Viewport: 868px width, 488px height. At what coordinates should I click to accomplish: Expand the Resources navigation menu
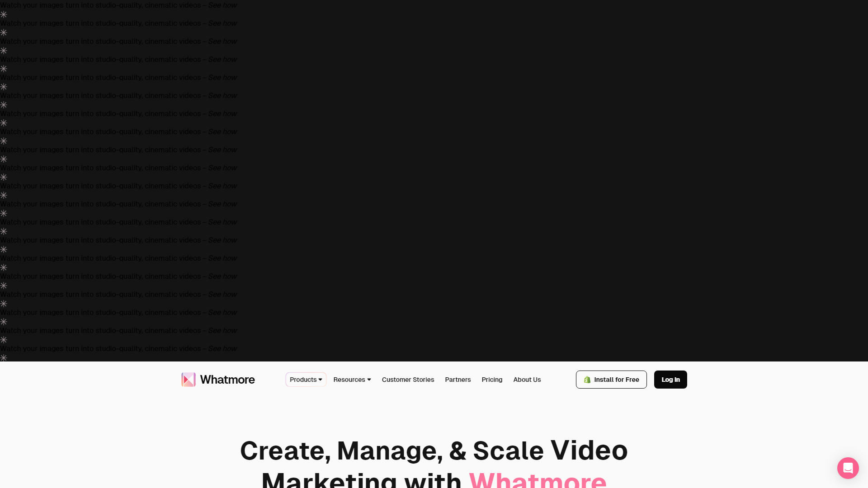point(352,380)
